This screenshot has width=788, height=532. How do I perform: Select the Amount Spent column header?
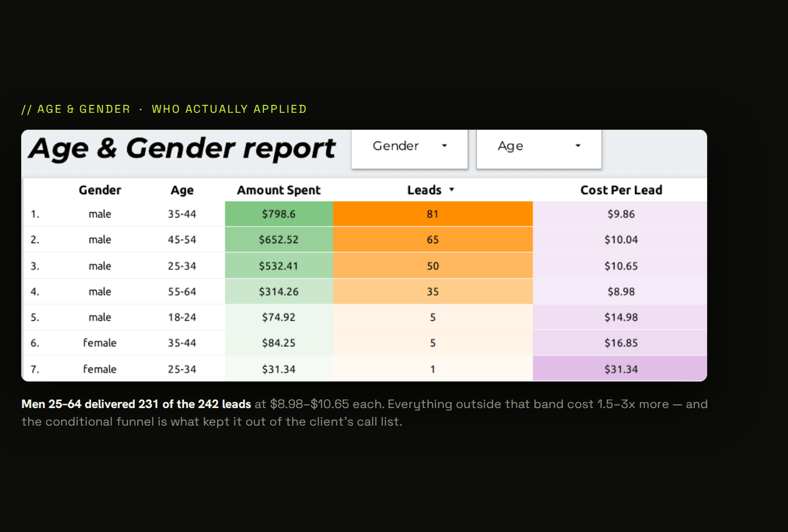click(x=279, y=190)
